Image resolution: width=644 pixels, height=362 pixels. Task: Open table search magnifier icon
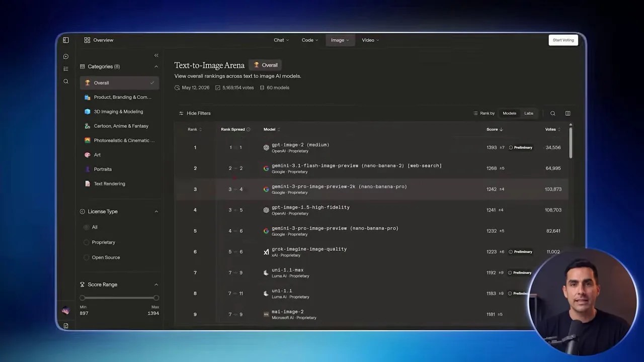coord(553,113)
